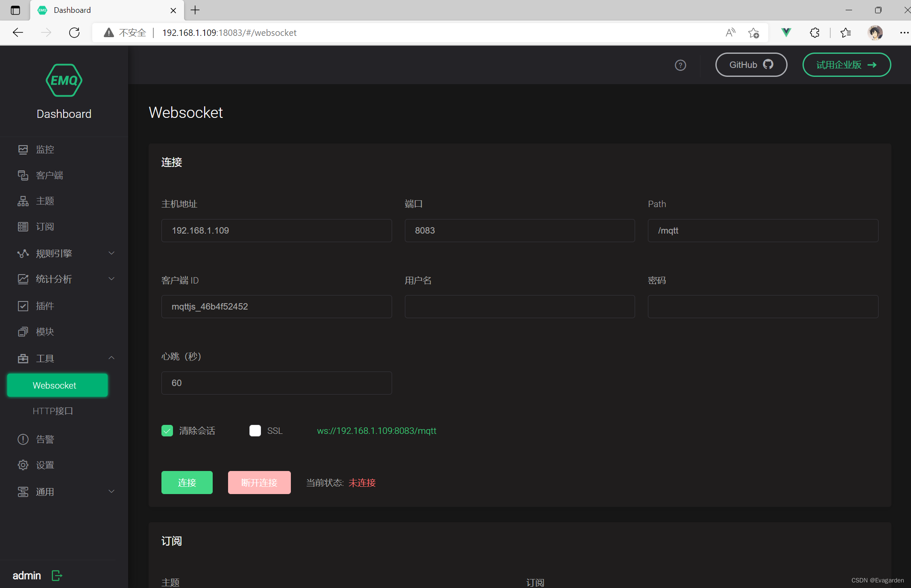911x588 pixels.
Task: Enable the SSL checkbox
Action: (255, 430)
